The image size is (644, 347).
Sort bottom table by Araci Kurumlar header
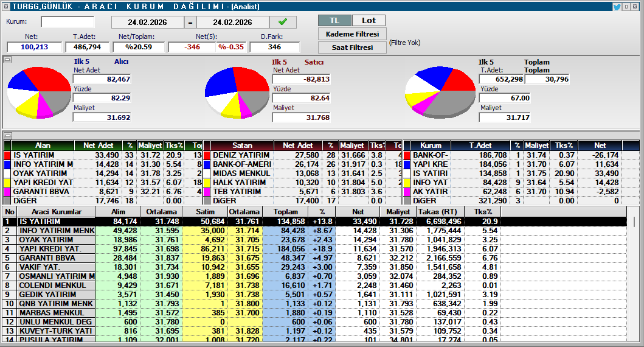point(57,212)
